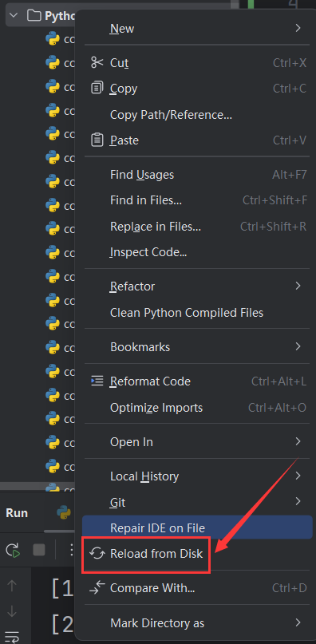The width and height of the screenshot is (316, 644).
Task: Expand the New submenu arrow
Action: tap(298, 29)
